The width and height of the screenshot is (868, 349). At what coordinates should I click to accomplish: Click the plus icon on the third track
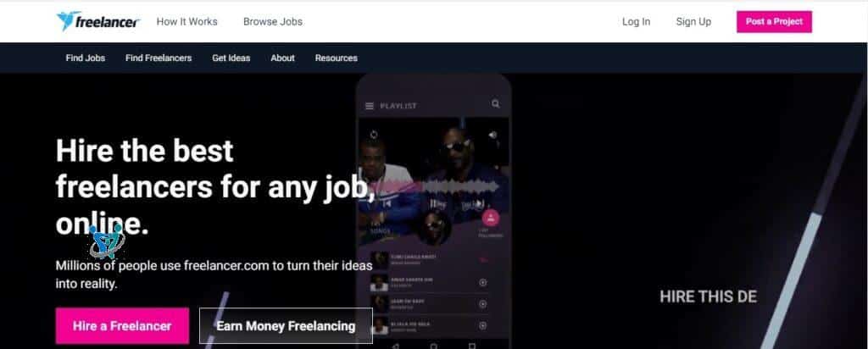point(482,304)
